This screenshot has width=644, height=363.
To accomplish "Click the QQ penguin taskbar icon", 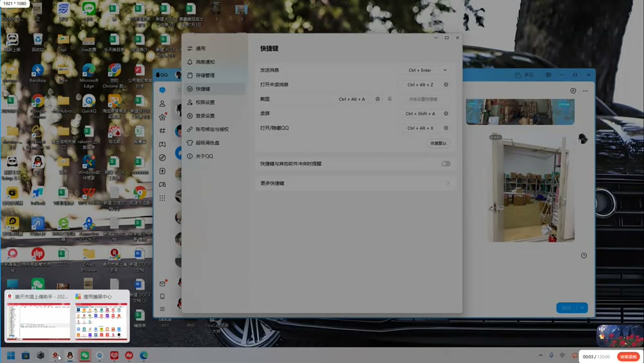I will (70, 356).
